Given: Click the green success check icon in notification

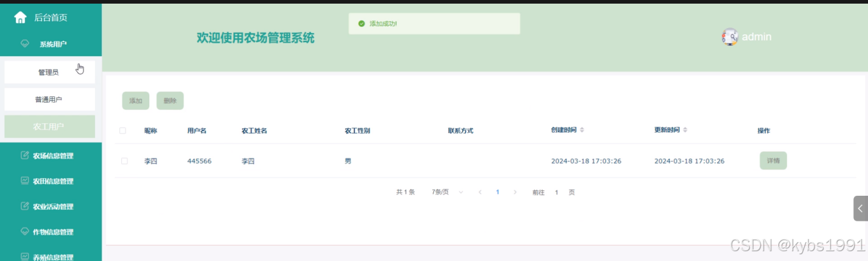Looking at the screenshot, I should point(362,24).
